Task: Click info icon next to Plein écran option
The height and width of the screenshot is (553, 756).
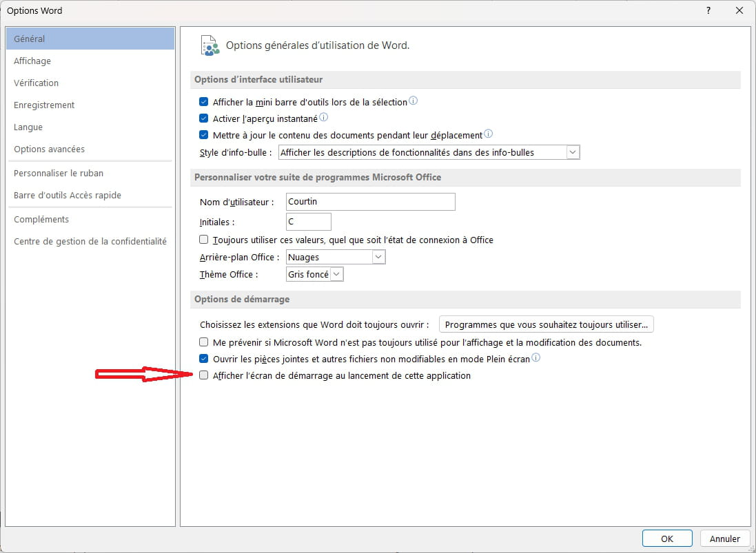Action: point(535,358)
